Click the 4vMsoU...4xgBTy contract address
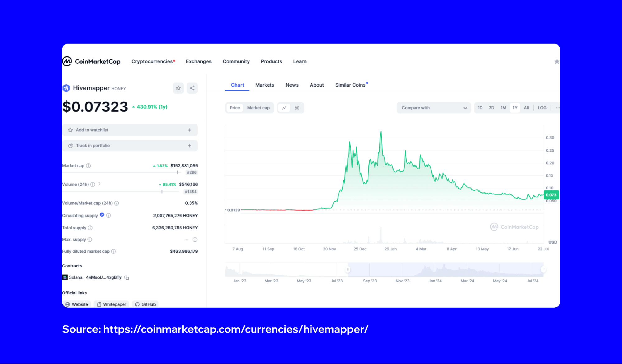Viewport: 622px width, 364px height. click(x=104, y=277)
